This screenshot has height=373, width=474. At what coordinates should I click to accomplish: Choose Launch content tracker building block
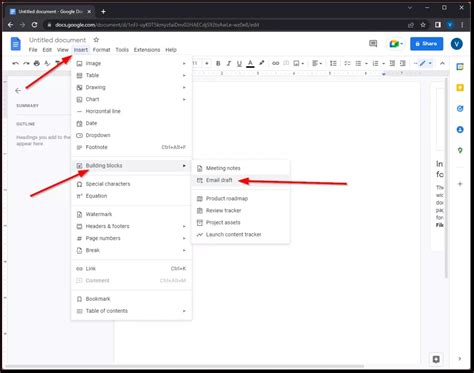pyautogui.click(x=241, y=235)
